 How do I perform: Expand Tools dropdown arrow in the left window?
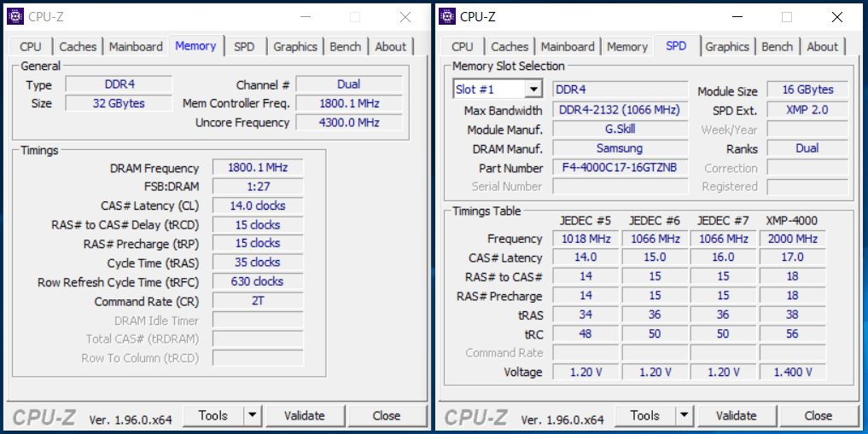[x=253, y=415]
